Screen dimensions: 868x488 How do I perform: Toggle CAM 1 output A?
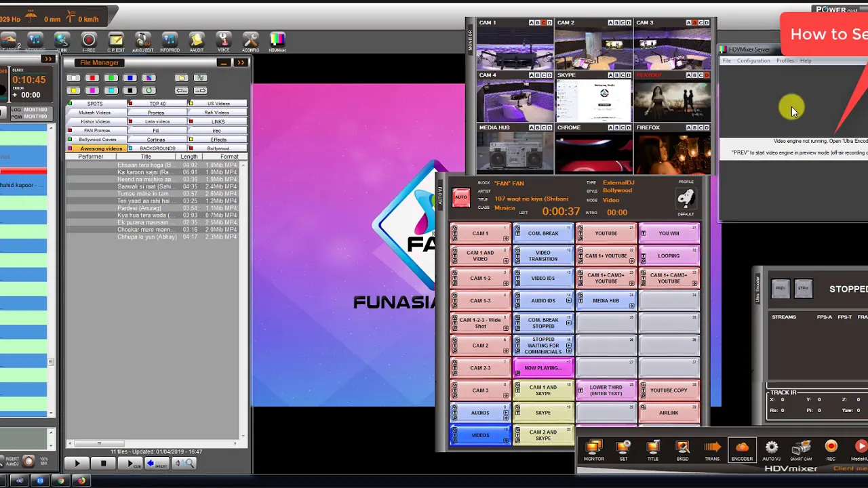point(532,23)
